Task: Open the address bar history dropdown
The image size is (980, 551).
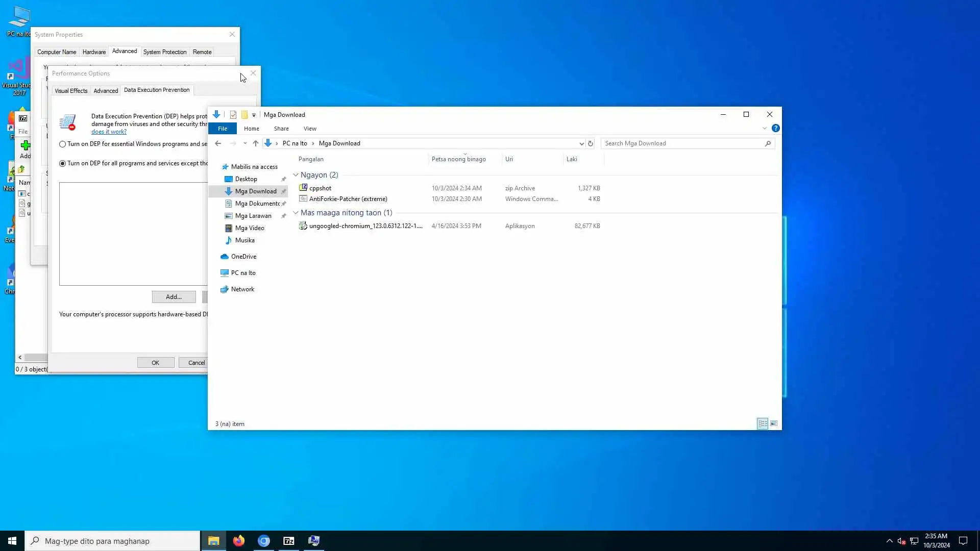Action: pyautogui.click(x=581, y=143)
